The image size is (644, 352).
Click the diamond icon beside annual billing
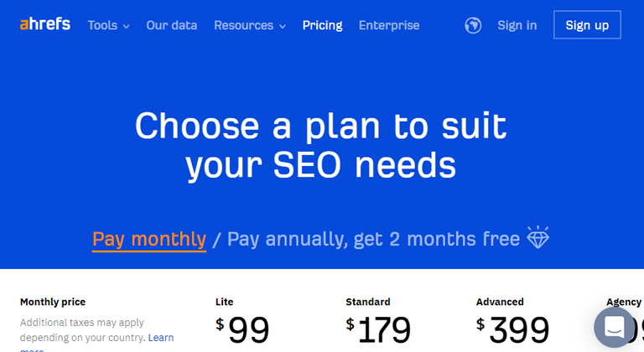(x=538, y=237)
